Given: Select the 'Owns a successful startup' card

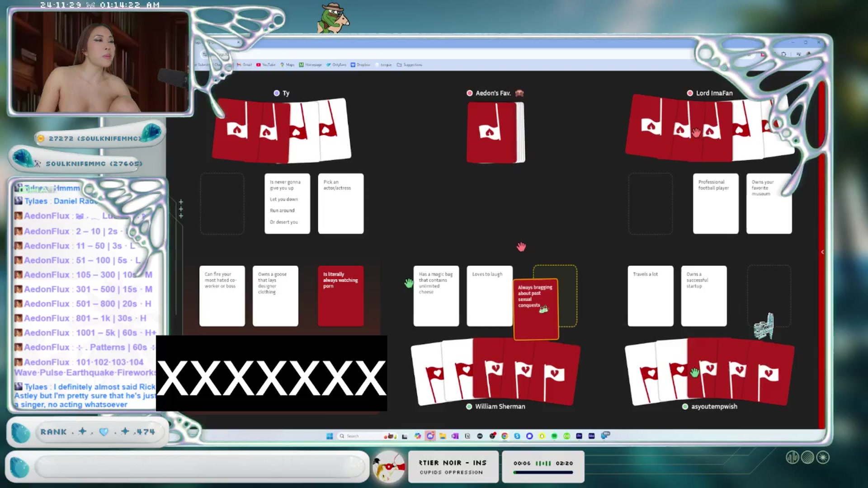Looking at the screenshot, I should [704, 296].
